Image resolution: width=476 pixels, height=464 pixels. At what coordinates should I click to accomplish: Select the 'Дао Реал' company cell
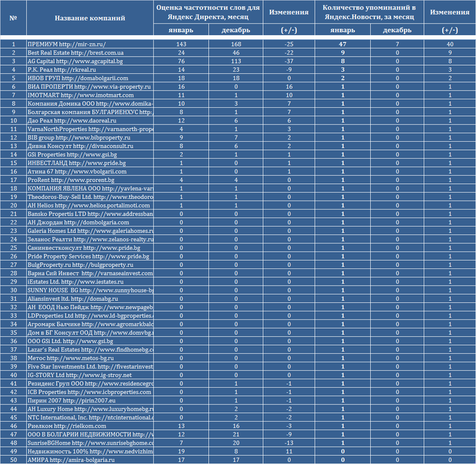tap(90, 120)
